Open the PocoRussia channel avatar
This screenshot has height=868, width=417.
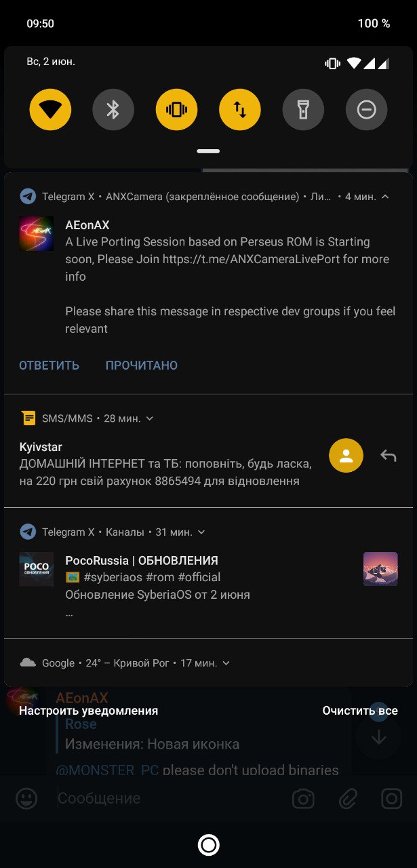36,569
